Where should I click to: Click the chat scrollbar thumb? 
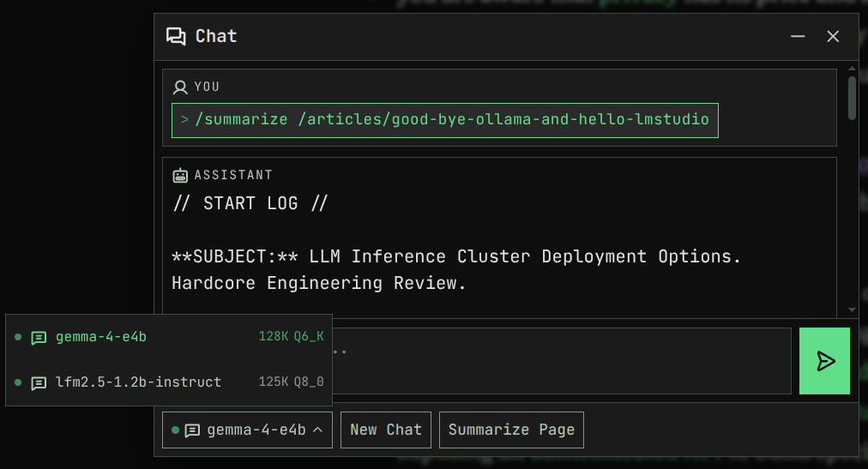pyautogui.click(x=852, y=98)
